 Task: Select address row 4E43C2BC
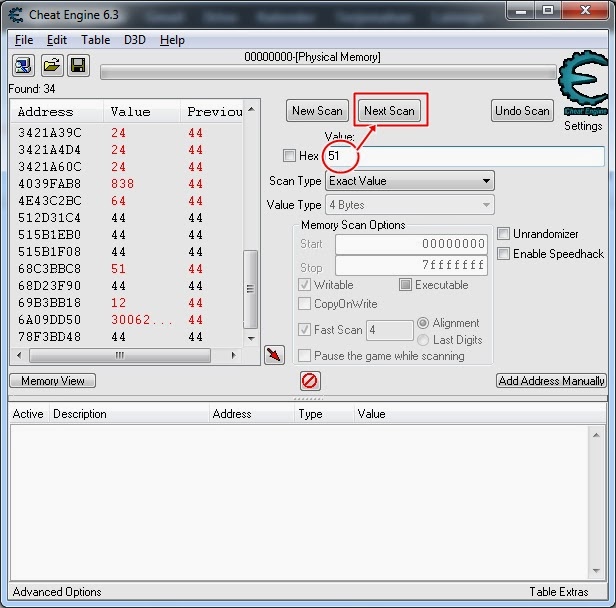pos(126,201)
